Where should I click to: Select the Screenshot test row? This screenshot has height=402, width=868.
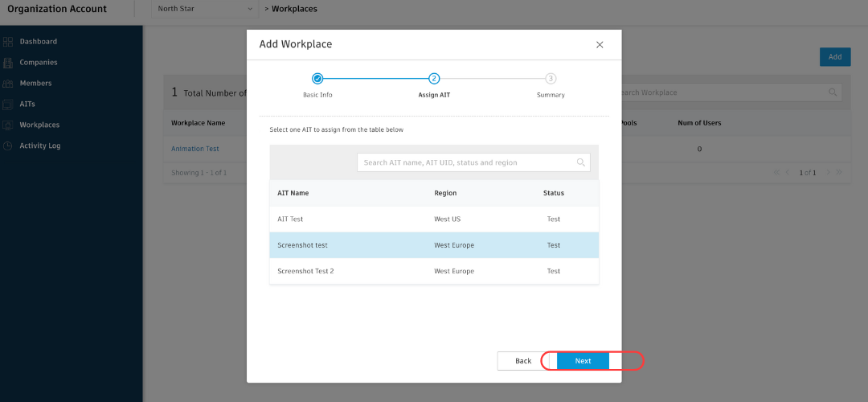click(434, 245)
